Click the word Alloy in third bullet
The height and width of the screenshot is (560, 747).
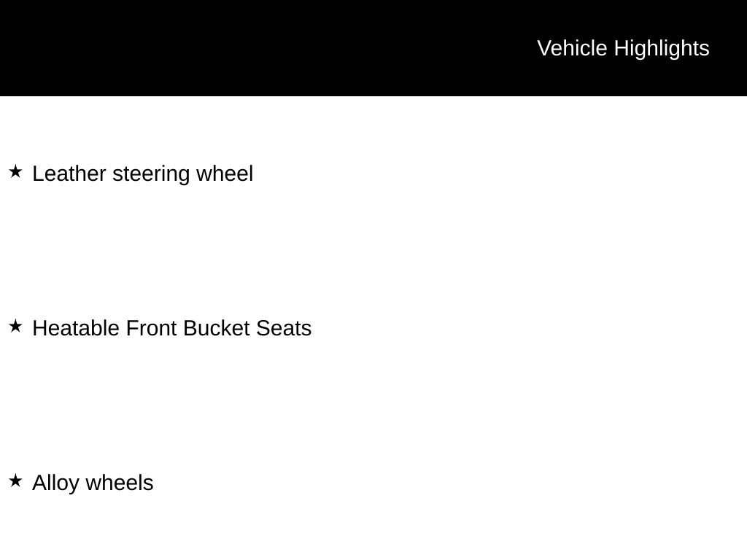(x=56, y=483)
